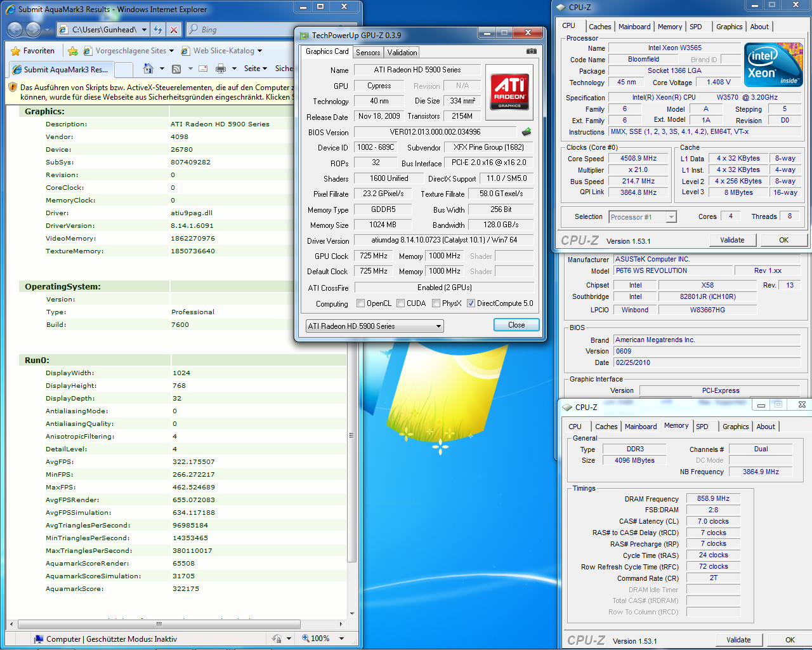The image size is (812, 650).
Task: Click the address field showing C:\Users\Gunhead\
Action: [105, 29]
